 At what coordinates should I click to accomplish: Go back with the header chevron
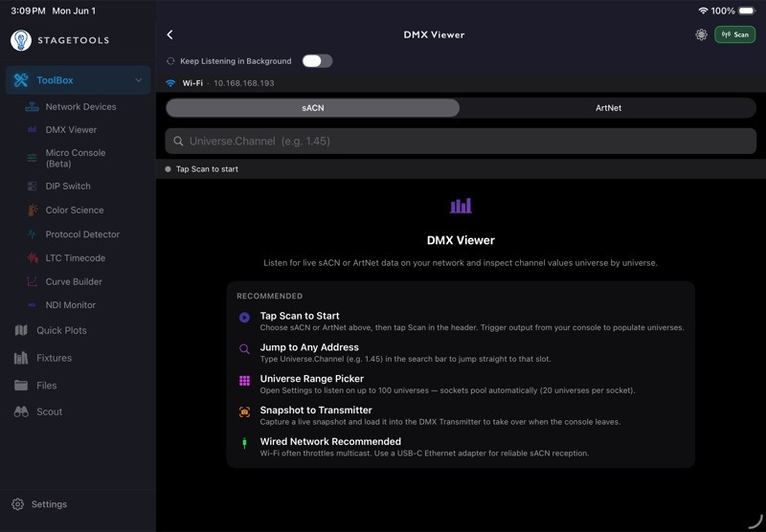pyautogui.click(x=170, y=34)
